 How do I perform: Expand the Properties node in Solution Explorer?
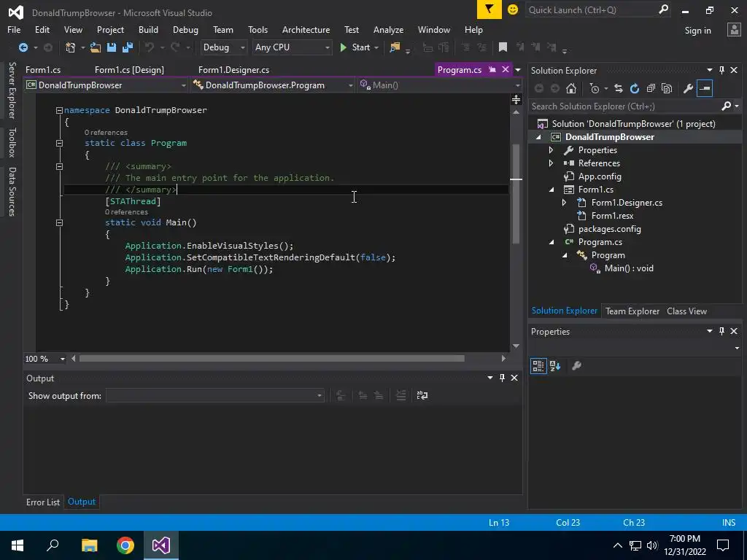coord(551,150)
